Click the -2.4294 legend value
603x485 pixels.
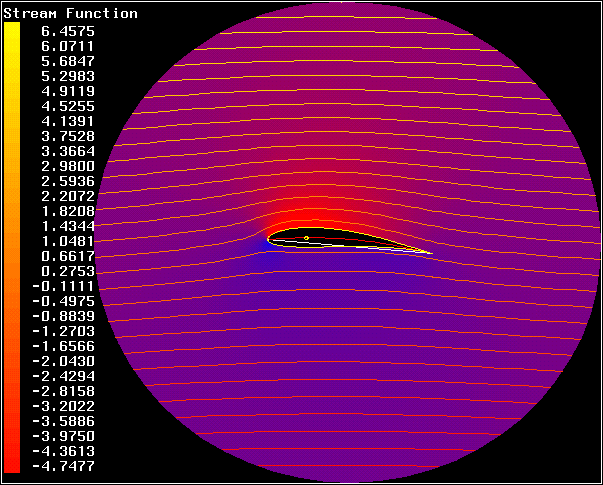tap(63, 376)
